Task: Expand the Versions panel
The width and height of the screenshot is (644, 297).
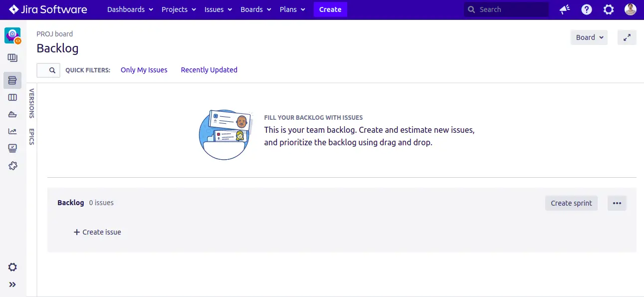Action: point(31,103)
